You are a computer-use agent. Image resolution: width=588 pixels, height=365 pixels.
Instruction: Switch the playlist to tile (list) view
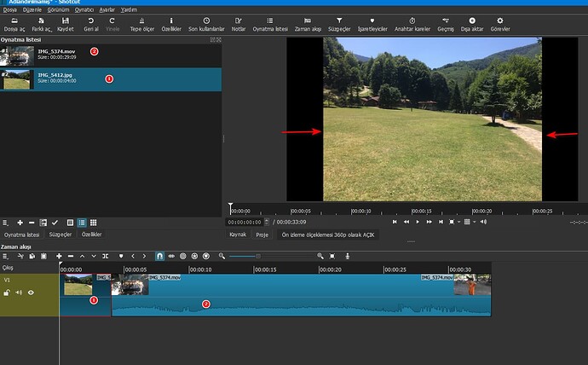(x=82, y=223)
